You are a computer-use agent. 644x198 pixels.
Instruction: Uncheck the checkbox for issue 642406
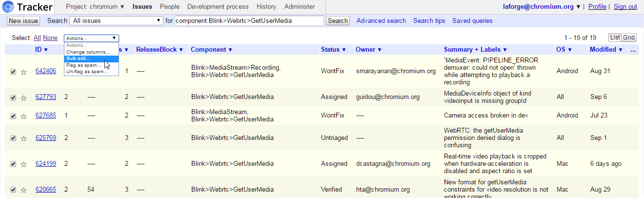13,72
